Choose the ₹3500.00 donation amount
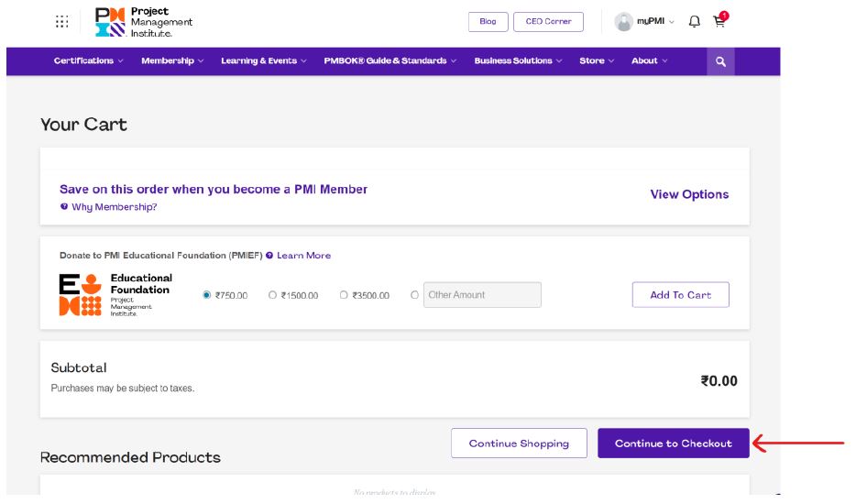This screenshot has height=504, width=856. click(x=344, y=295)
